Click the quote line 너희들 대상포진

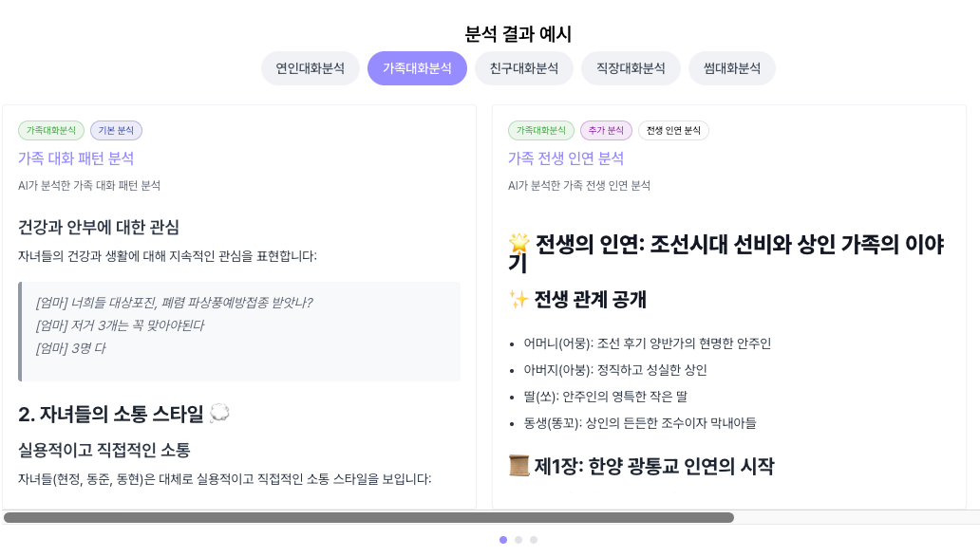175,303
